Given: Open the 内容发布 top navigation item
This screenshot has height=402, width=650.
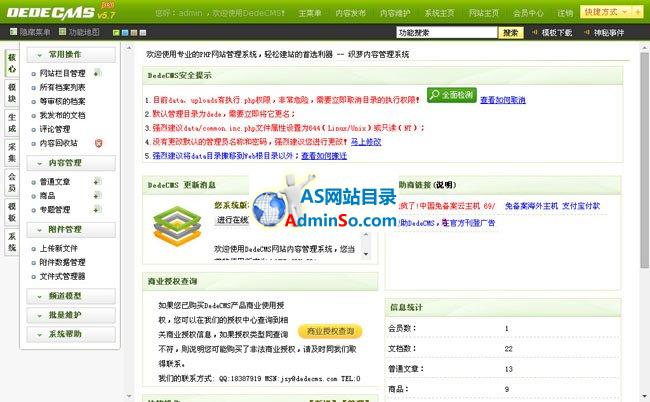Looking at the screenshot, I should pyautogui.click(x=351, y=13).
